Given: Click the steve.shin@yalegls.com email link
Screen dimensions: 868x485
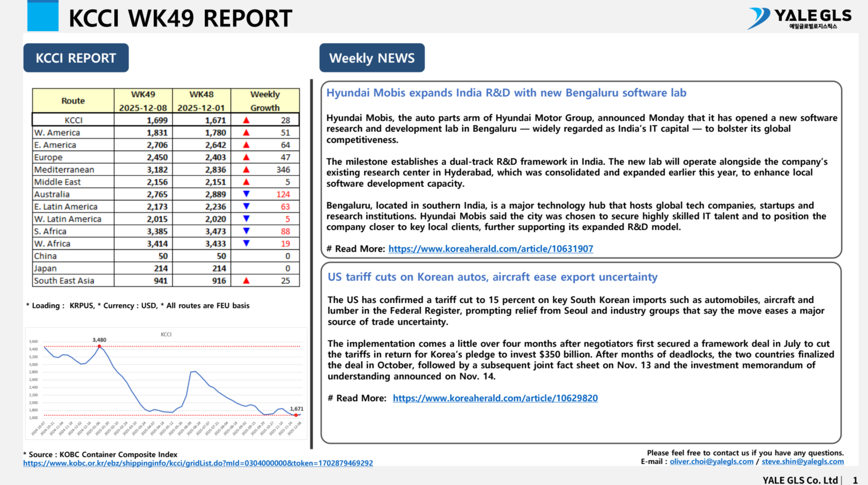Looking at the screenshot, I should [802, 461].
